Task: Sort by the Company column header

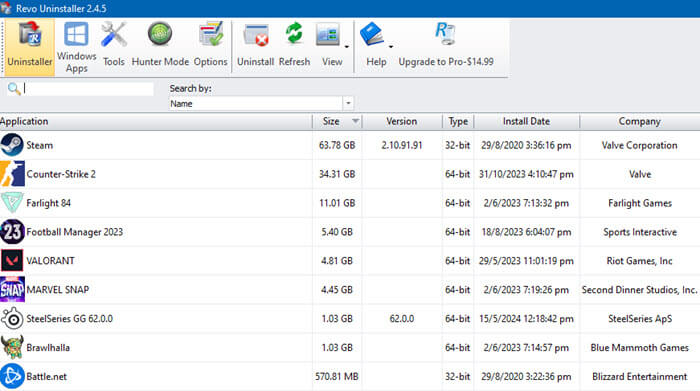Action: (x=639, y=121)
